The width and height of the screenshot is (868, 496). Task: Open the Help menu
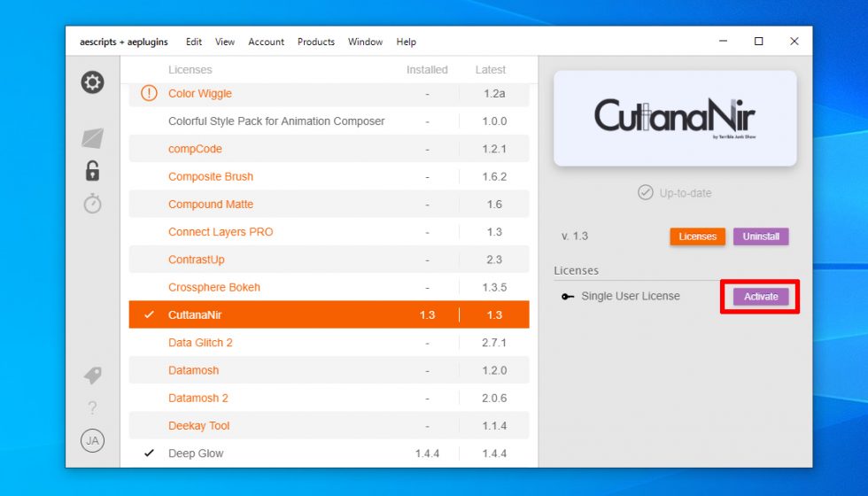coord(407,43)
